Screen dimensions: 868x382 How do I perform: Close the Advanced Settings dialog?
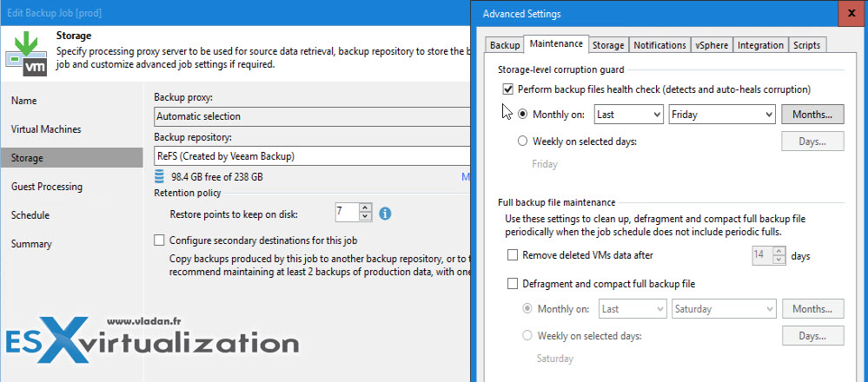[852, 13]
